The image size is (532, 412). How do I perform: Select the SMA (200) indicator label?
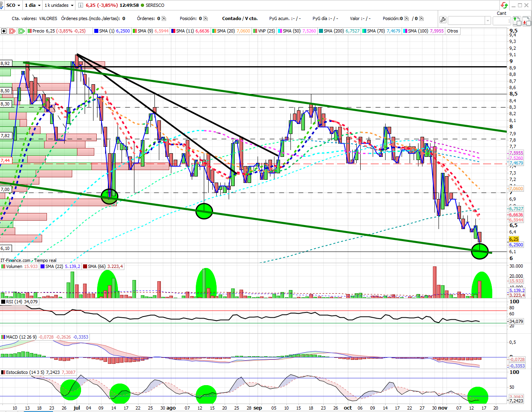click(334, 31)
